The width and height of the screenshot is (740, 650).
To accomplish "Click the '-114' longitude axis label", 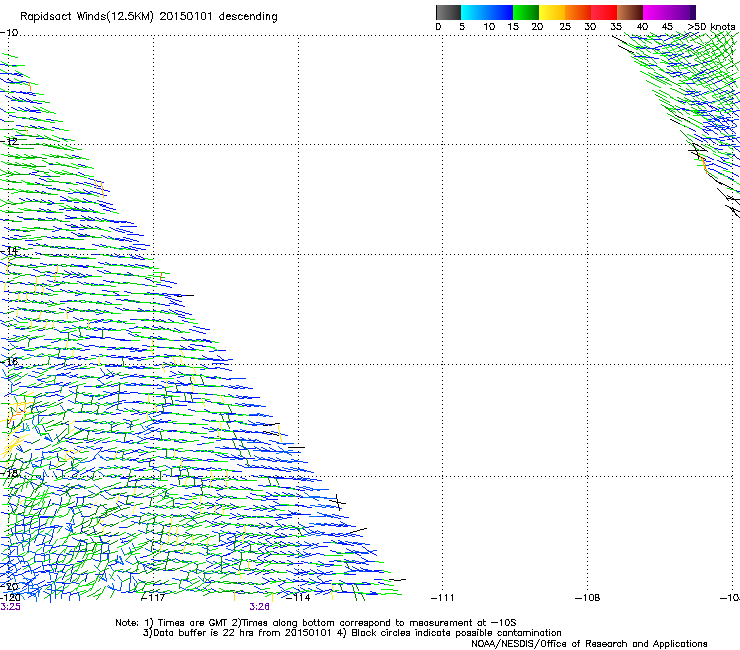I will [298, 598].
